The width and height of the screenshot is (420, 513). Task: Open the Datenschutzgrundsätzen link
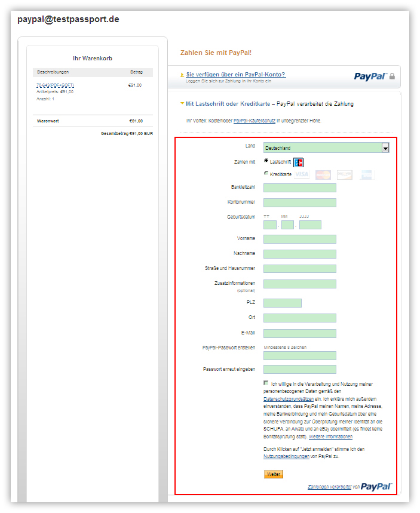click(x=289, y=398)
